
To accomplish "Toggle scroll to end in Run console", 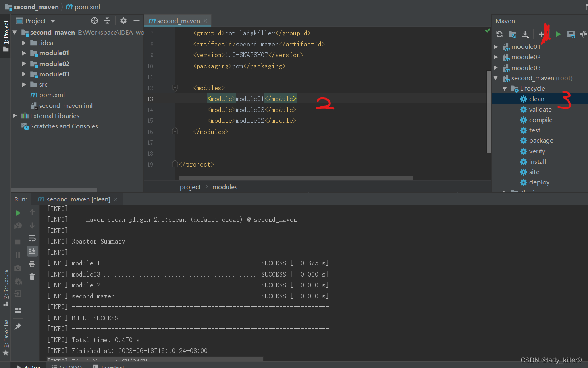I will (32, 251).
